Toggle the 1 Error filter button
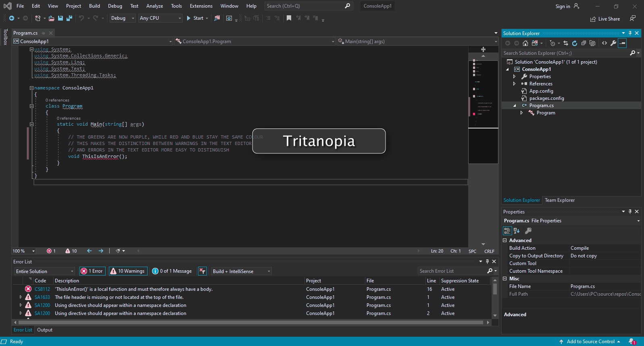This screenshot has height=346, width=644. pyautogui.click(x=92, y=271)
